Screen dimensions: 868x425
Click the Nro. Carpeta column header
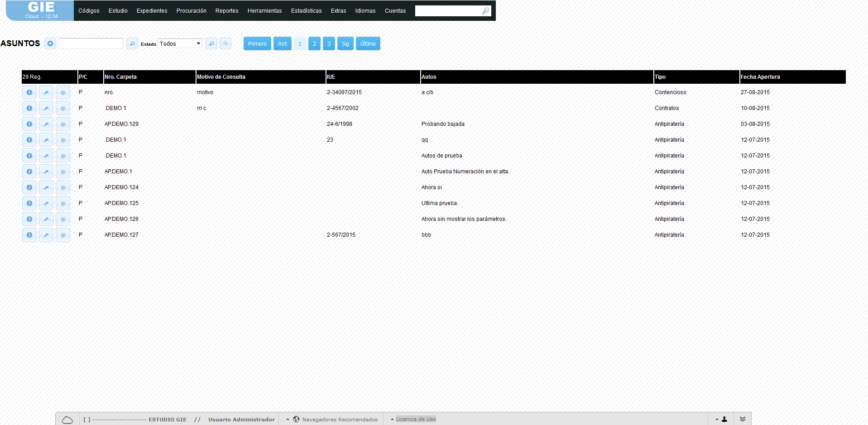point(149,77)
